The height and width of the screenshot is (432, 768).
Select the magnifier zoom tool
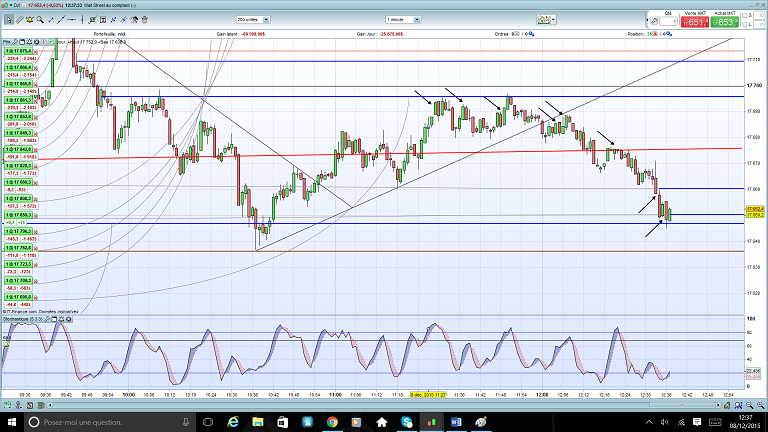40,20
